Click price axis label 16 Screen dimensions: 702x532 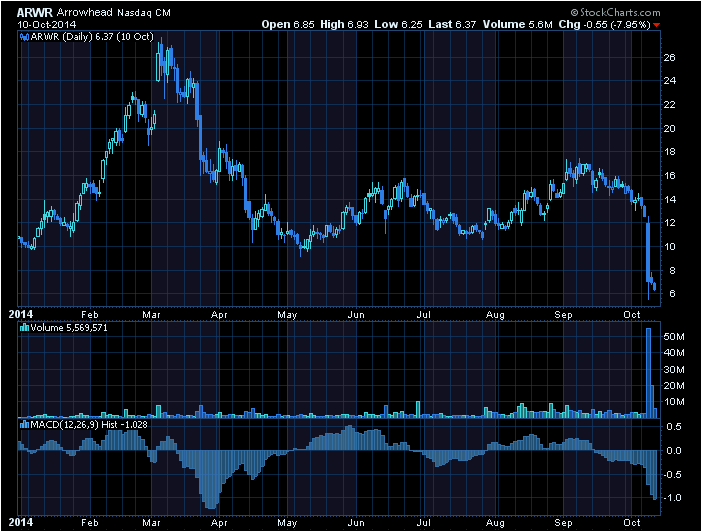click(x=669, y=176)
